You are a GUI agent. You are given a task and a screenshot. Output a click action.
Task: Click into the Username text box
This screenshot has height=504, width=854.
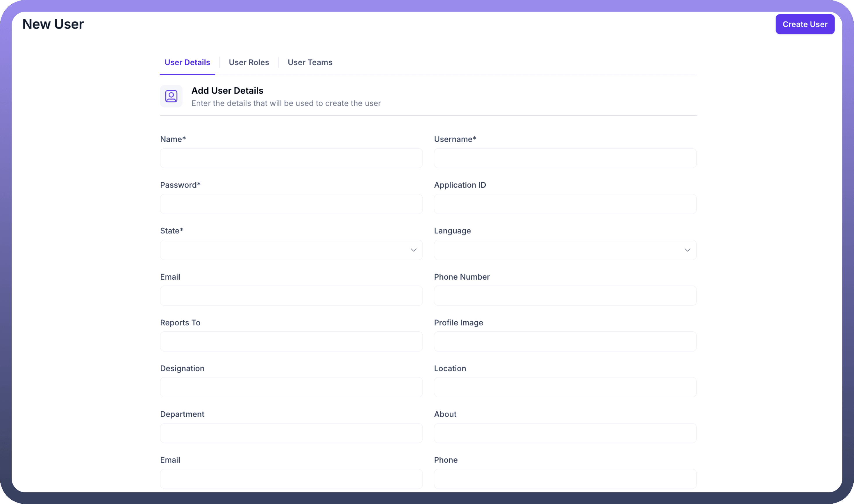coord(565,158)
